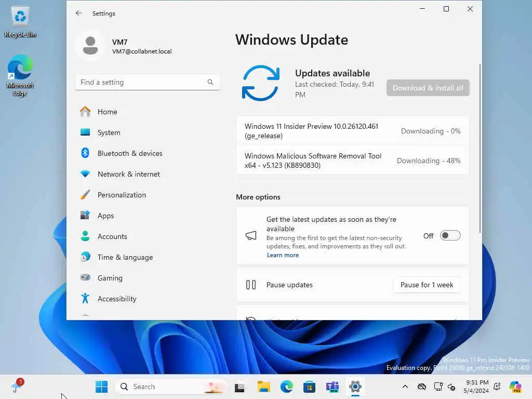The height and width of the screenshot is (399, 532).
Task: Click the Gaming controller icon
Action: (85, 277)
